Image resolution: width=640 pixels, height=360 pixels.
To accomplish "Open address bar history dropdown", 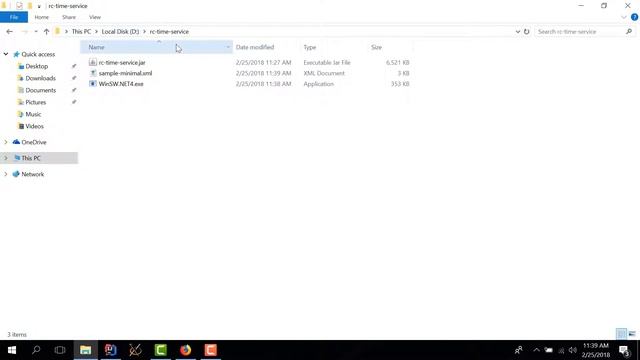I will pos(518,31).
